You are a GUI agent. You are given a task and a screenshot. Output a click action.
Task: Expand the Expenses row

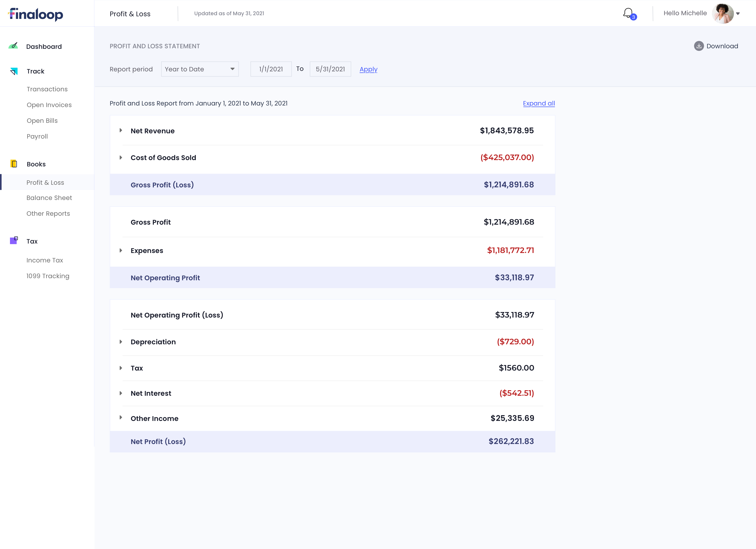pyautogui.click(x=121, y=250)
